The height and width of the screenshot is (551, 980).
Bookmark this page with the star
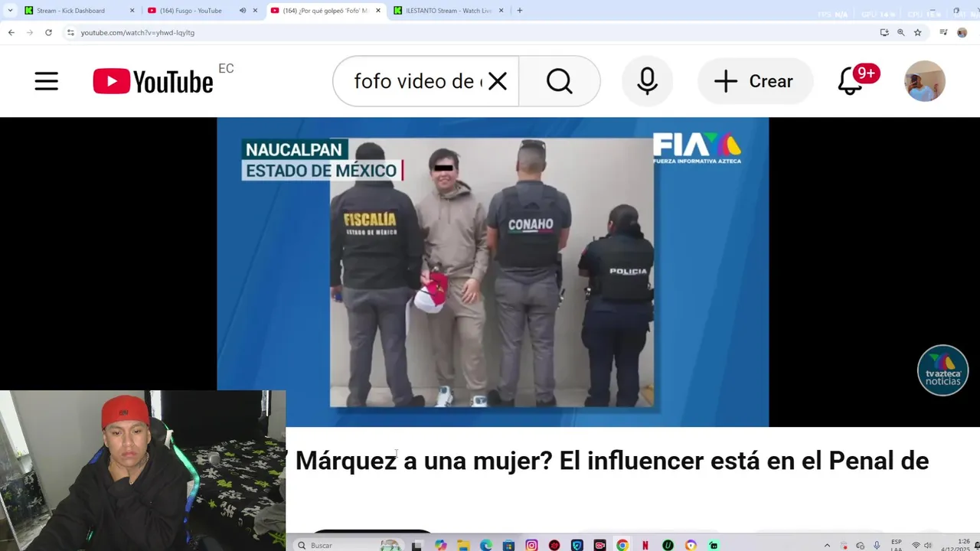(x=917, y=32)
